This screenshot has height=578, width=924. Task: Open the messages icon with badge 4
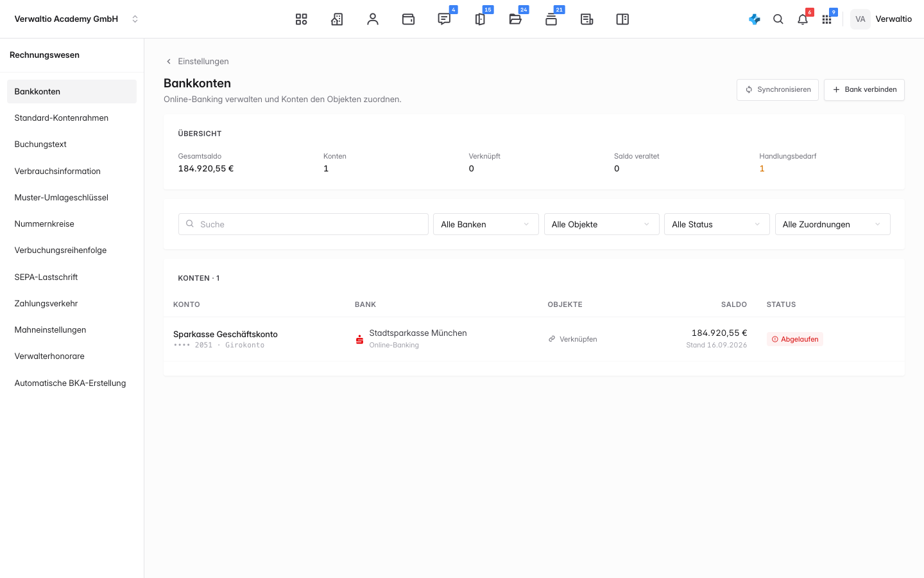tap(444, 19)
